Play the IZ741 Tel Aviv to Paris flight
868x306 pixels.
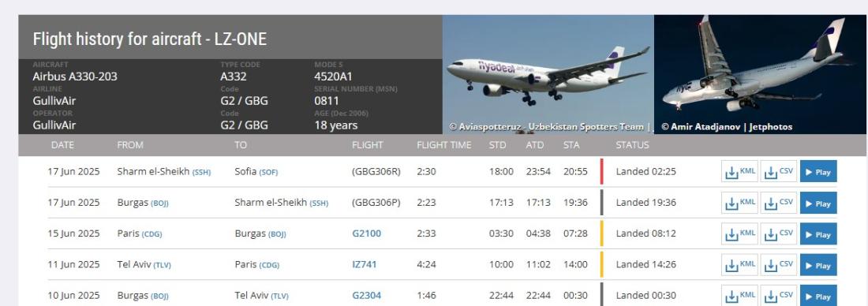pos(818,264)
